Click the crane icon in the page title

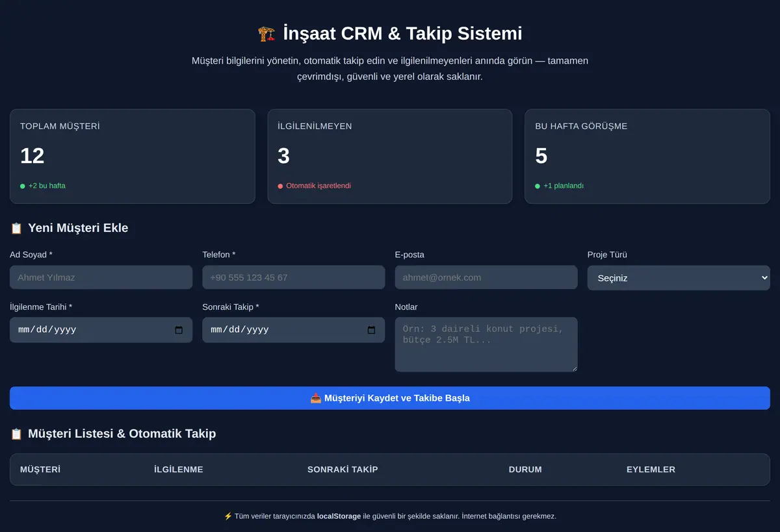(266, 34)
